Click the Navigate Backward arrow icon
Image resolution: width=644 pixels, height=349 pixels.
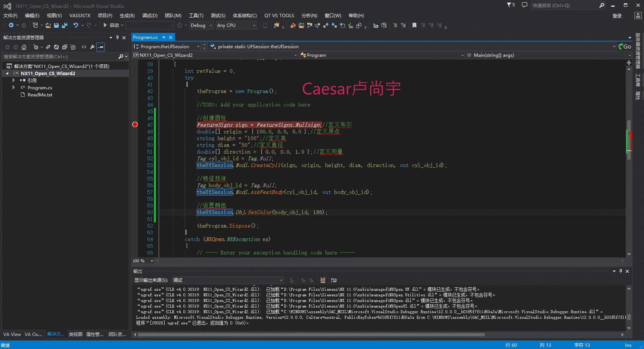(11, 25)
